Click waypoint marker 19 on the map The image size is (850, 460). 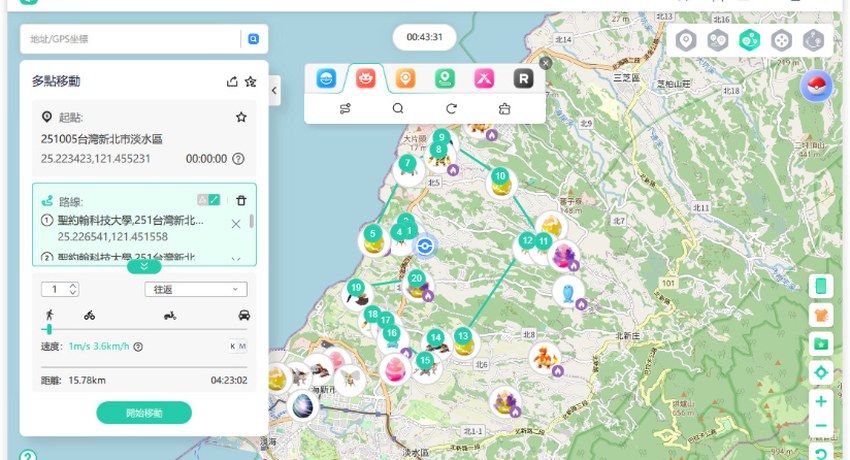click(356, 288)
